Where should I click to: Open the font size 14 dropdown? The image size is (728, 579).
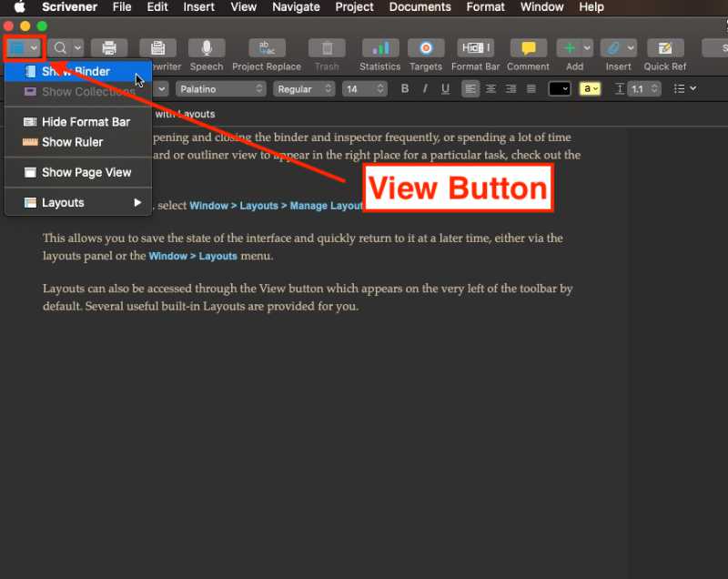(x=365, y=88)
